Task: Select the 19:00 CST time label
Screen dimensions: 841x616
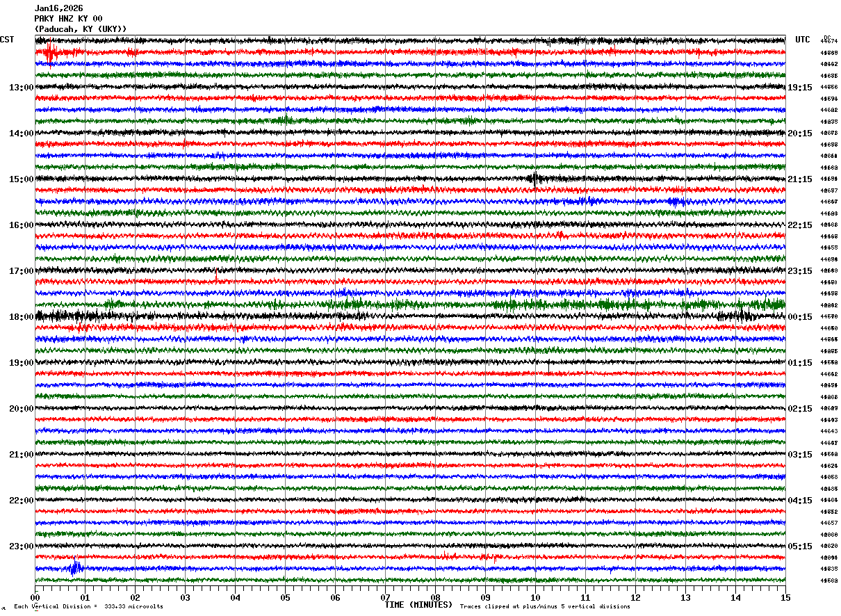Action: (x=22, y=363)
